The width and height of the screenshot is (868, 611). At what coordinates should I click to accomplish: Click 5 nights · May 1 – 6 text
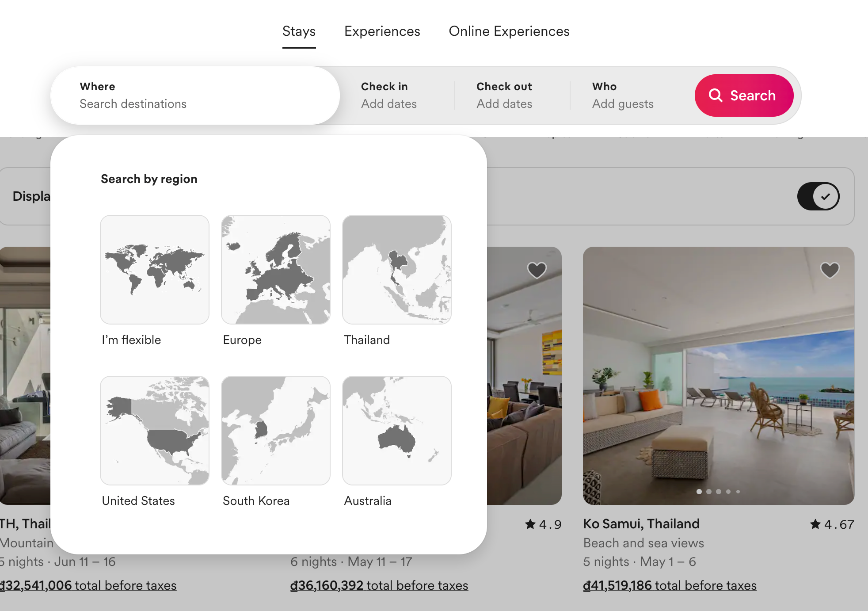point(640,561)
